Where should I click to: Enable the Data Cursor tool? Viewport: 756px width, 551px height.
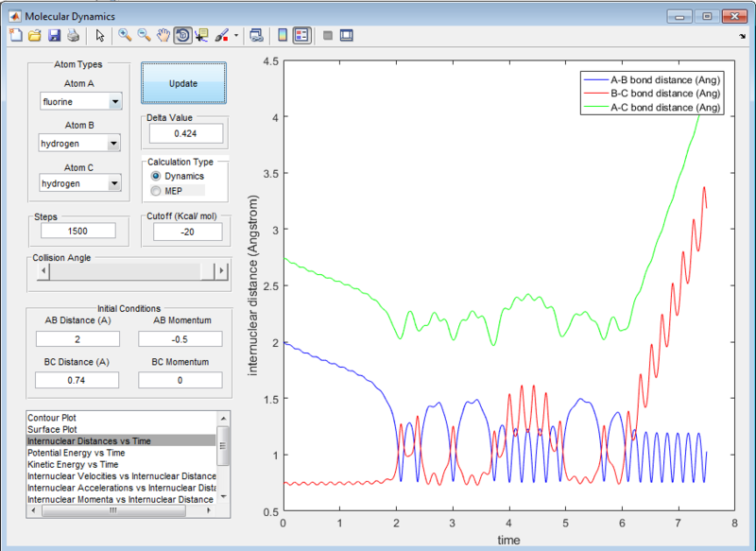pos(201,36)
